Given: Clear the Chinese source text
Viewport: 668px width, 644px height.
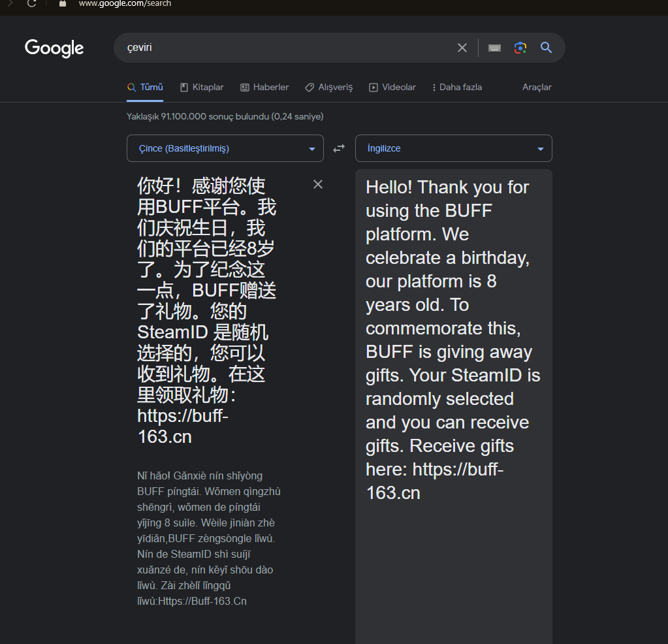Looking at the screenshot, I should click(x=318, y=185).
